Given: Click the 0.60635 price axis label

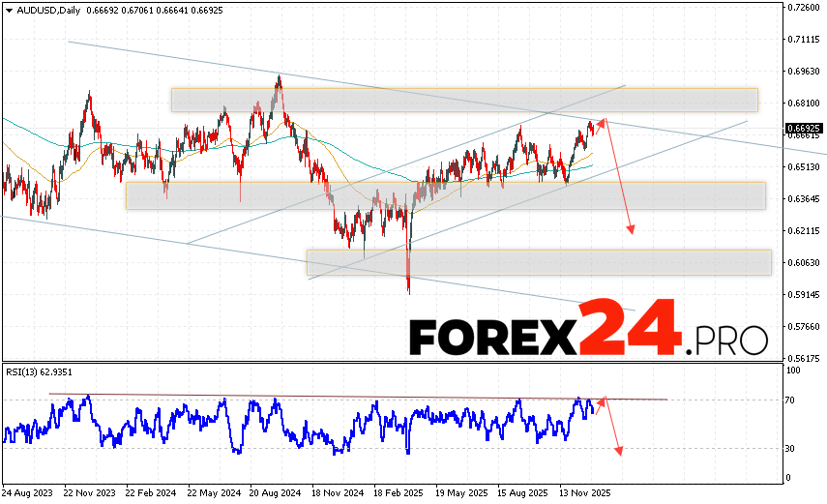Looking at the screenshot, I should click(x=804, y=262).
